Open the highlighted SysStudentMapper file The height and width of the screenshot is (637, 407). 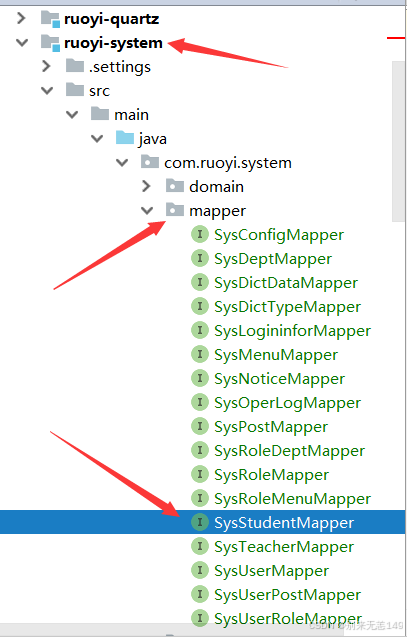pos(284,522)
